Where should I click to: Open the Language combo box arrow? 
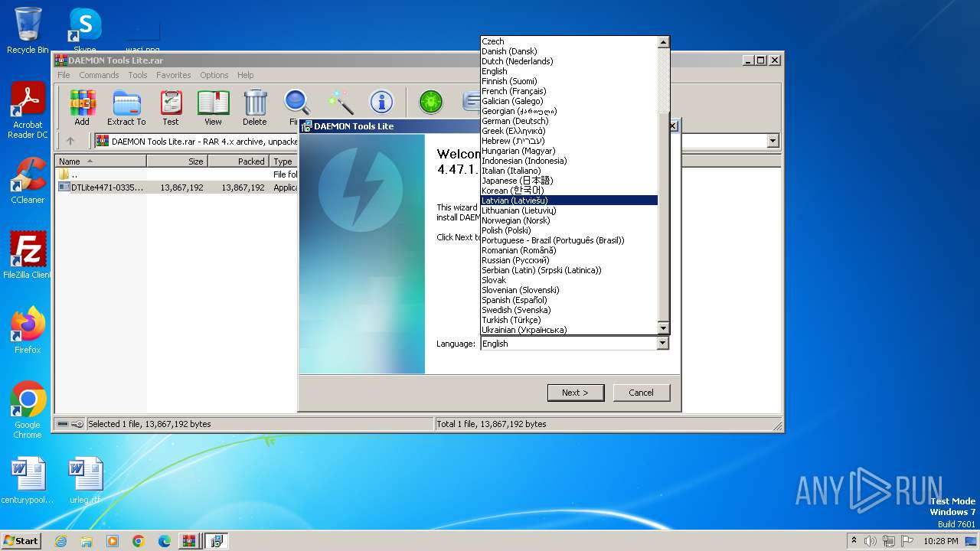click(663, 344)
